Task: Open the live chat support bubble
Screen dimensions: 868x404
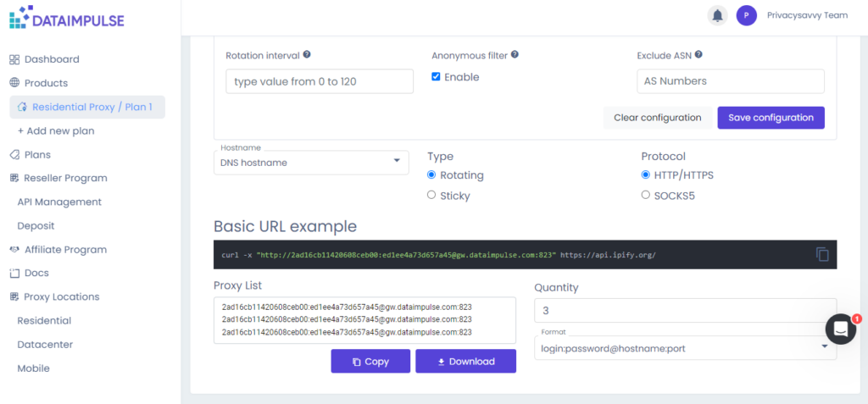Action: (841, 329)
